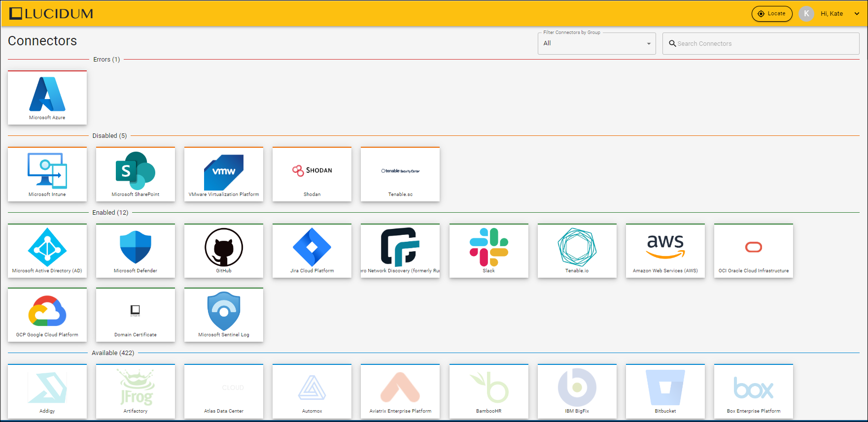The image size is (868, 422).
Task: Click the Connectors page title
Action: pyautogui.click(x=42, y=41)
